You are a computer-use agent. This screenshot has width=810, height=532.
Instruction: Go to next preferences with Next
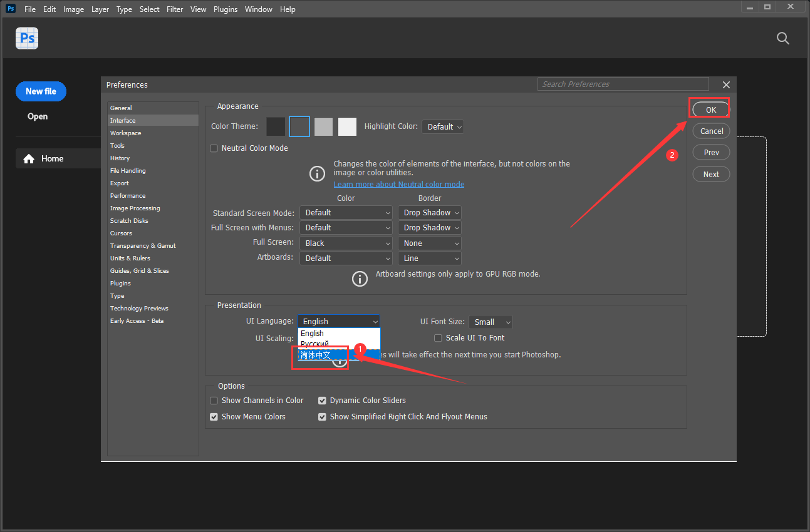click(711, 175)
